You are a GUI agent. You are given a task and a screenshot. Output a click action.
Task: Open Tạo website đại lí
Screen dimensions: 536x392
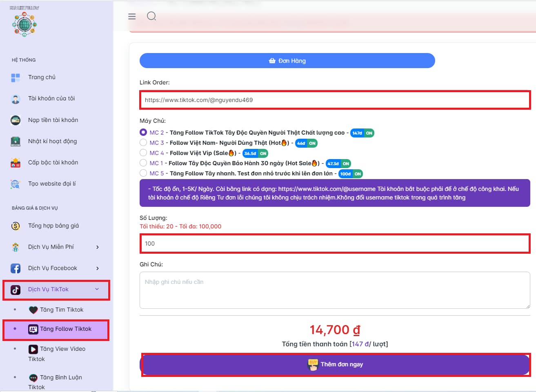click(x=52, y=184)
